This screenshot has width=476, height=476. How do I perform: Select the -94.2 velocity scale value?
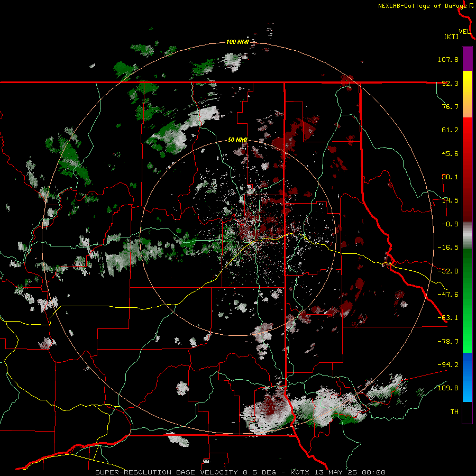[448, 365]
